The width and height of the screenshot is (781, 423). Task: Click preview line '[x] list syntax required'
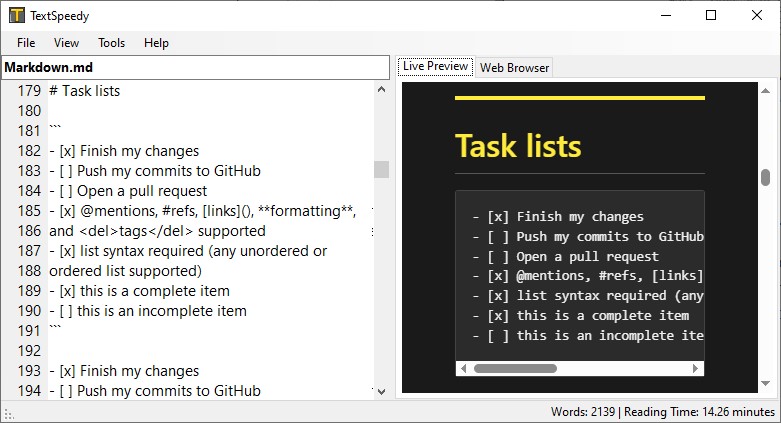click(x=588, y=295)
